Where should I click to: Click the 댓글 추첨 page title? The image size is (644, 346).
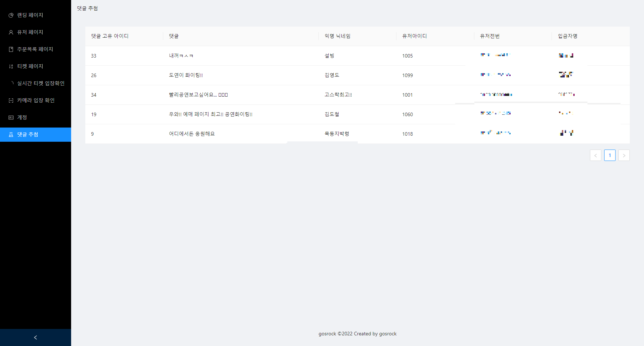(87, 9)
